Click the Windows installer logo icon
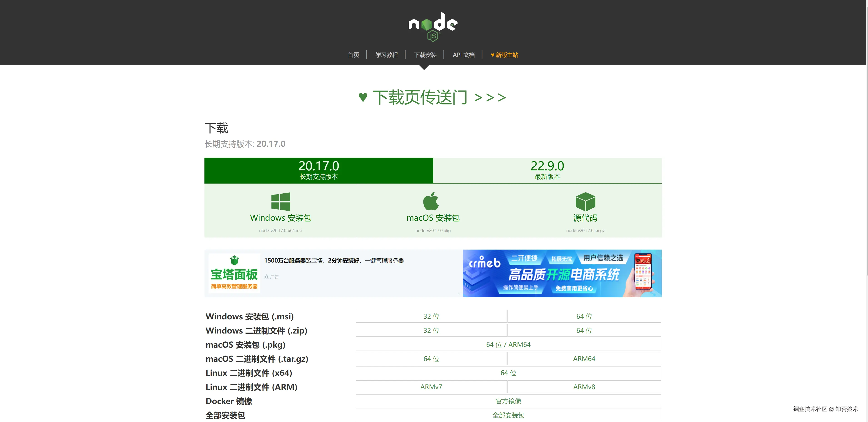 280,201
